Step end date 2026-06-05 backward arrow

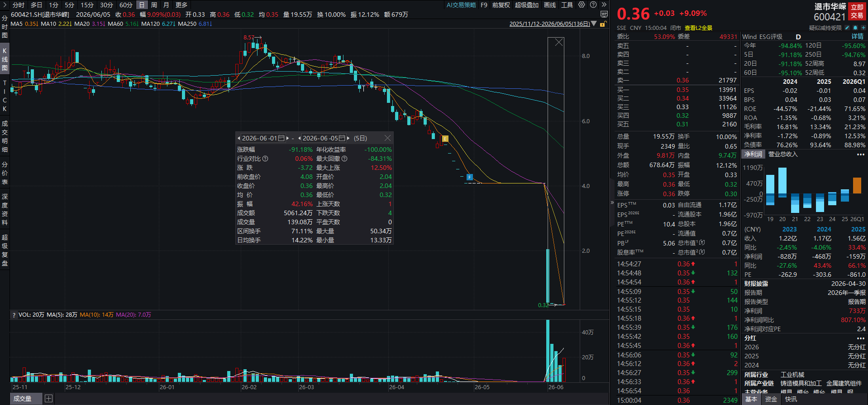click(300, 138)
